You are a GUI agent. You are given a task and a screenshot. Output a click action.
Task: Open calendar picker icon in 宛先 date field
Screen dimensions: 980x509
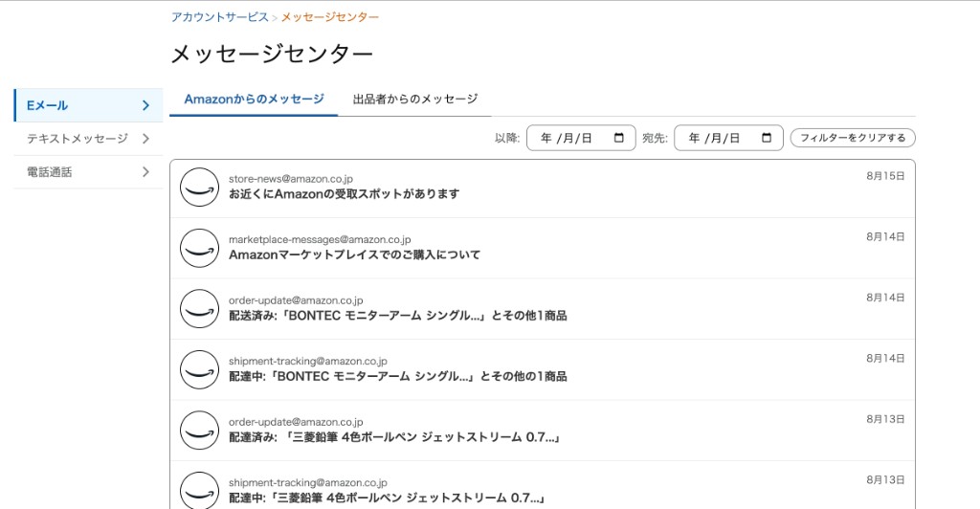(767, 138)
